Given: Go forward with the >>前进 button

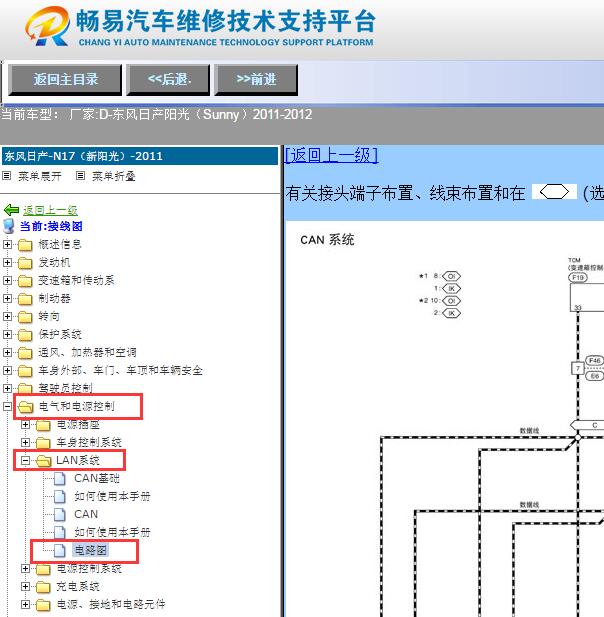Looking at the screenshot, I should pos(256,80).
